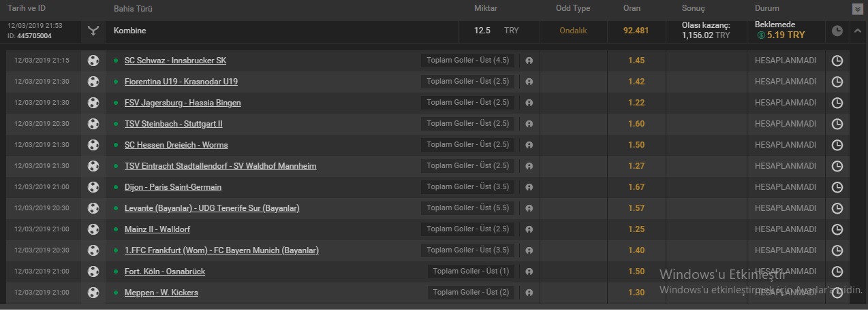Click clock icon for Fort. Köln row
This screenshot has width=868, height=313.
[837, 271]
